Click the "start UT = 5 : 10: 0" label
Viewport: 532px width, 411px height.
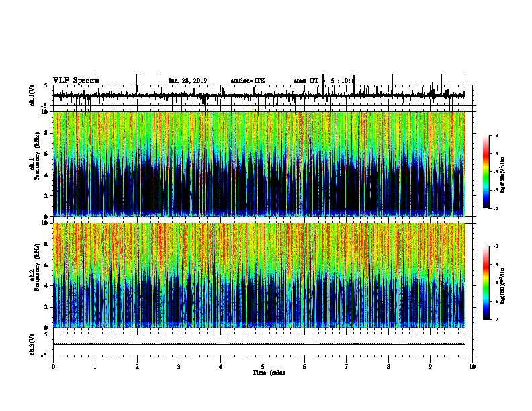click(324, 81)
